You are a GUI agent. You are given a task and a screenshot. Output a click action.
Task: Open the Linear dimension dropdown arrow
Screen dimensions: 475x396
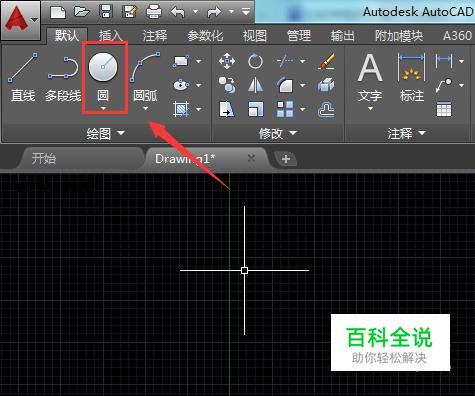point(462,61)
